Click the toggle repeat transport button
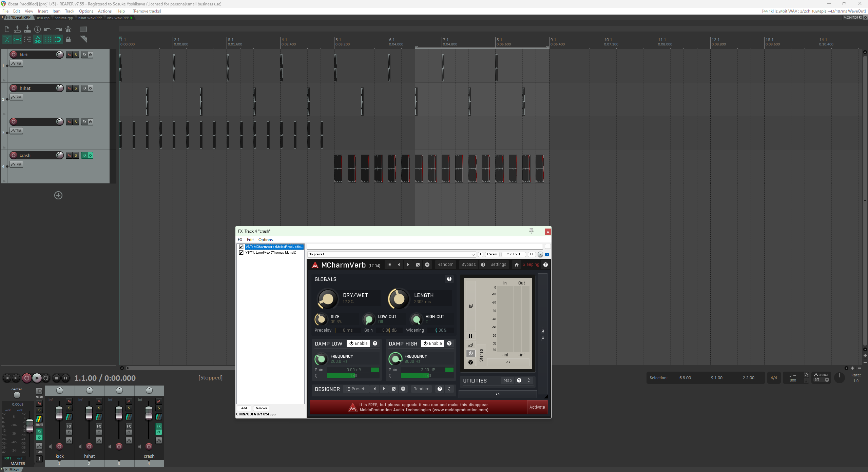This screenshot has width=868, height=472. pos(46,378)
